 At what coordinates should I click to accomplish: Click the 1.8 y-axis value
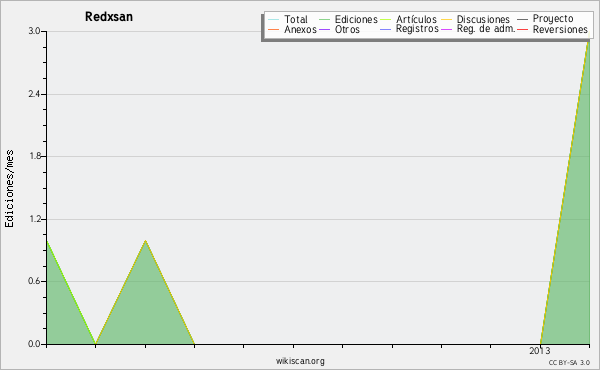34,156
